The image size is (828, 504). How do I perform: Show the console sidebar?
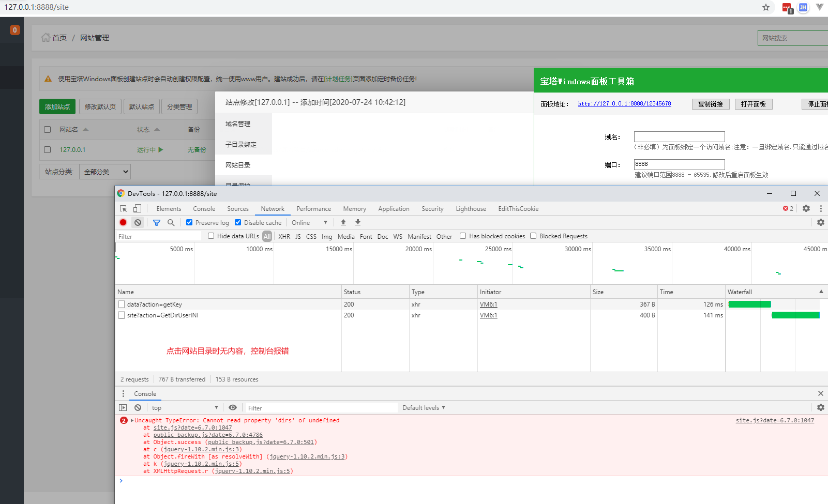point(123,407)
